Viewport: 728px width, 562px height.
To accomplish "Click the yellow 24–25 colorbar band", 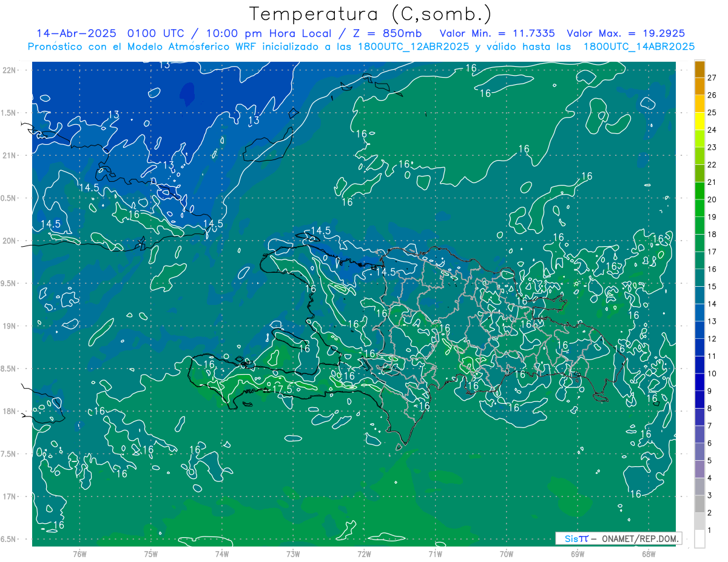I will click(x=699, y=121).
